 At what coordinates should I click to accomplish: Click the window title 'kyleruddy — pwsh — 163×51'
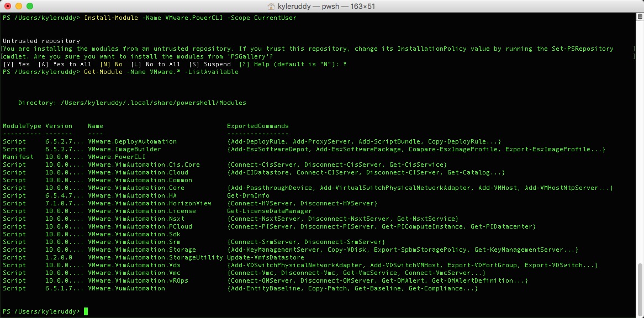(326, 6)
